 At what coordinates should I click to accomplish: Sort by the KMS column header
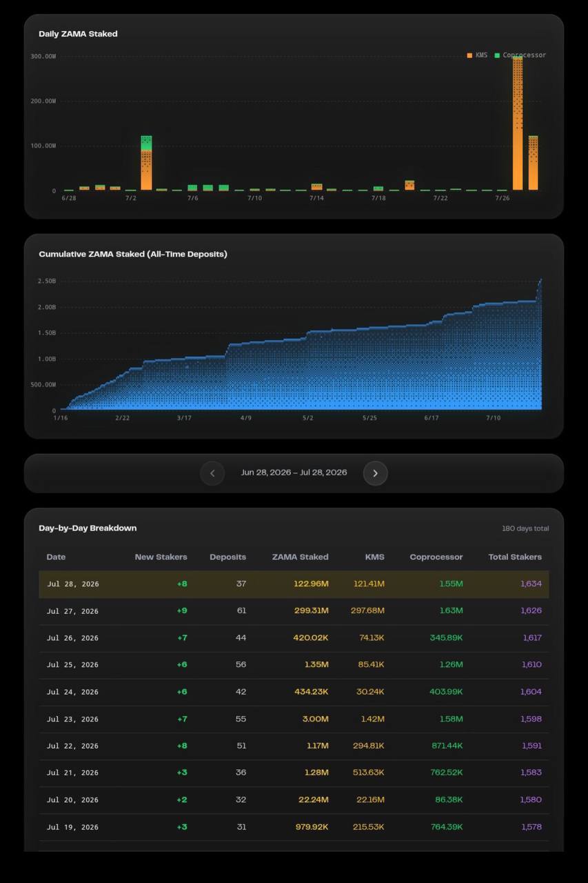pyautogui.click(x=374, y=557)
